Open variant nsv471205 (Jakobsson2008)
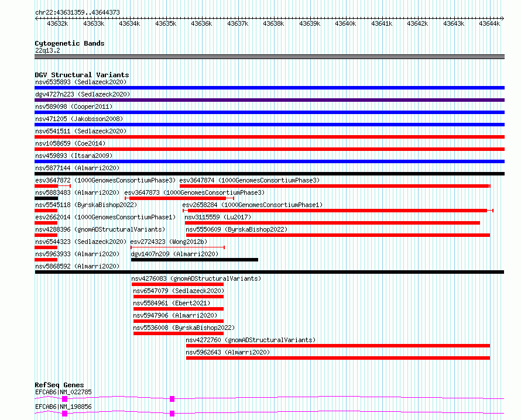 tap(79, 119)
